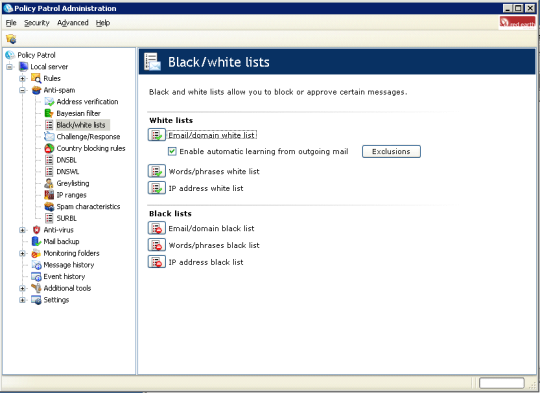The height and width of the screenshot is (393, 540).
Task: Click the status bar field at bottom right
Action: pyautogui.click(x=502, y=383)
